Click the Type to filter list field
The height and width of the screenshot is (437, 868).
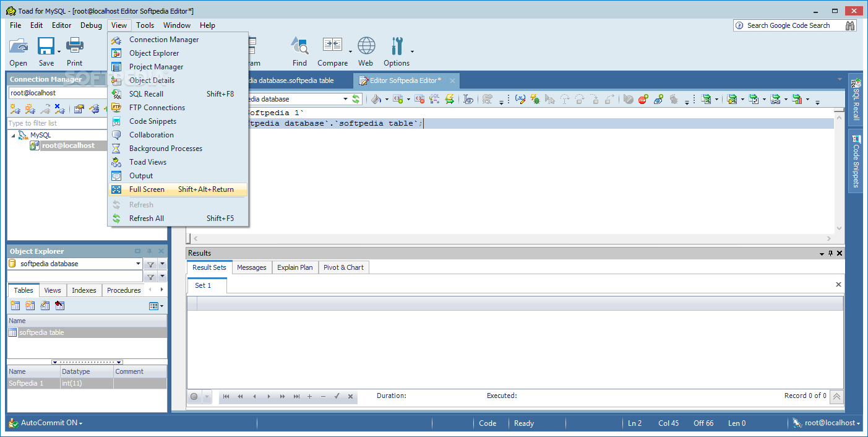[x=58, y=123]
